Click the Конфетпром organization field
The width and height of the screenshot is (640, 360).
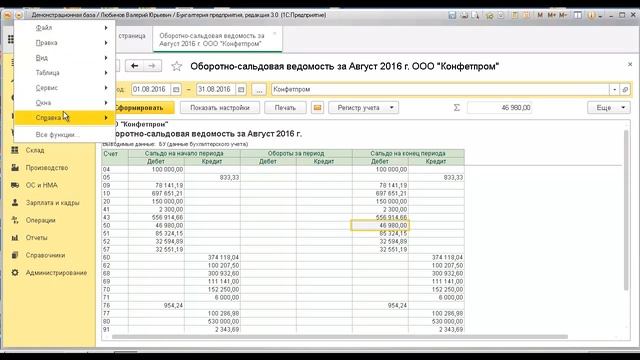pos(440,89)
